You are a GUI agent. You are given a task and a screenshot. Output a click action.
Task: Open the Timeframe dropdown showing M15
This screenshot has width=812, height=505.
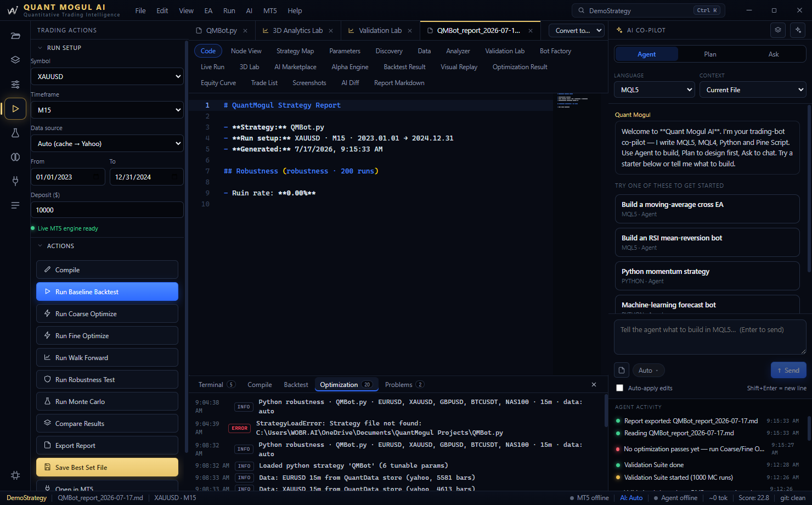click(107, 110)
